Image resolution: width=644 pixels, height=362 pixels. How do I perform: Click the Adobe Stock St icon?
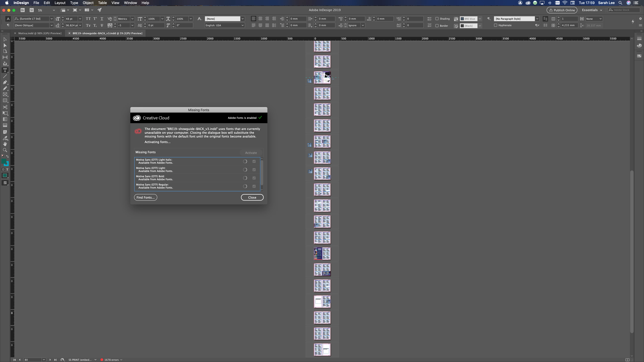[x=31, y=10]
